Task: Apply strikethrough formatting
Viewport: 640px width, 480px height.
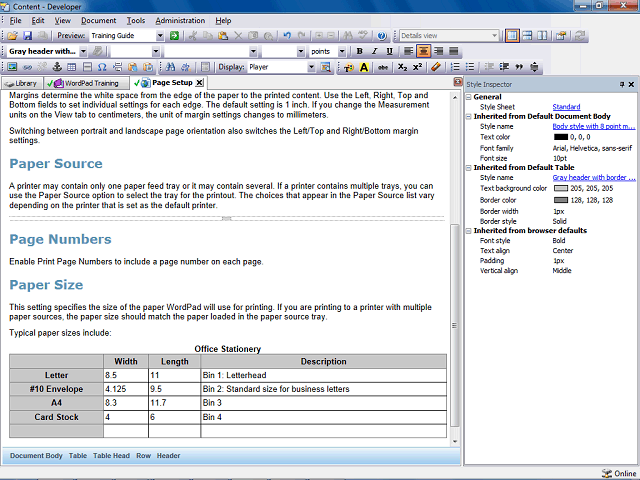Action: pos(382,67)
